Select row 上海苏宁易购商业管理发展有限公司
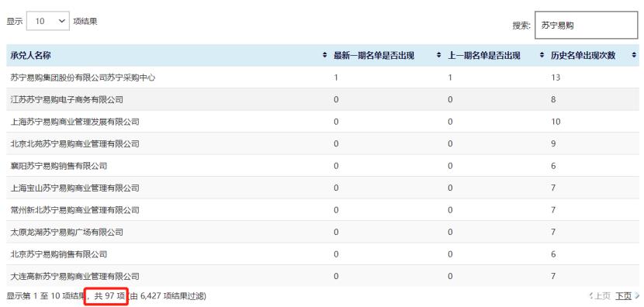Viewport: 644px width, 307px height. 323,122
